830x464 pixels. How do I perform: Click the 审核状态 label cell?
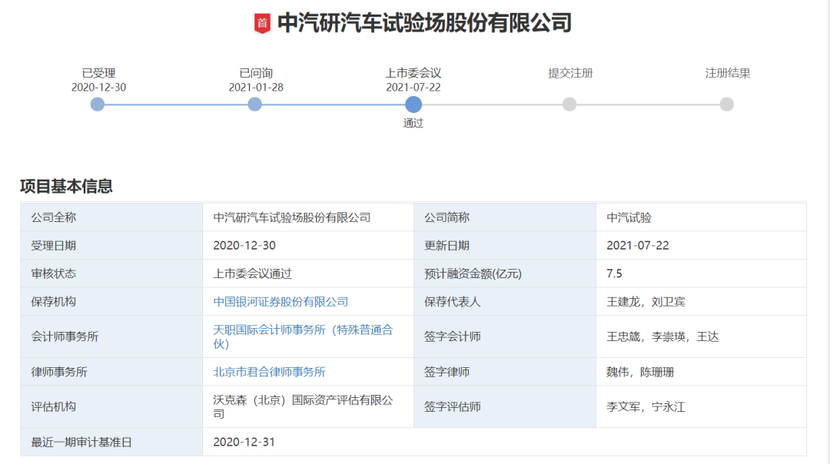pos(111,274)
